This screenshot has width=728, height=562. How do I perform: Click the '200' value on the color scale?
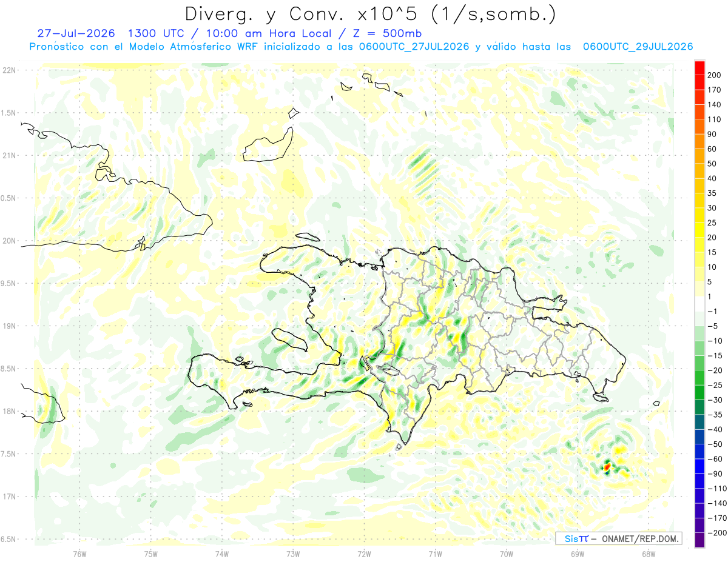click(x=713, y=75)
